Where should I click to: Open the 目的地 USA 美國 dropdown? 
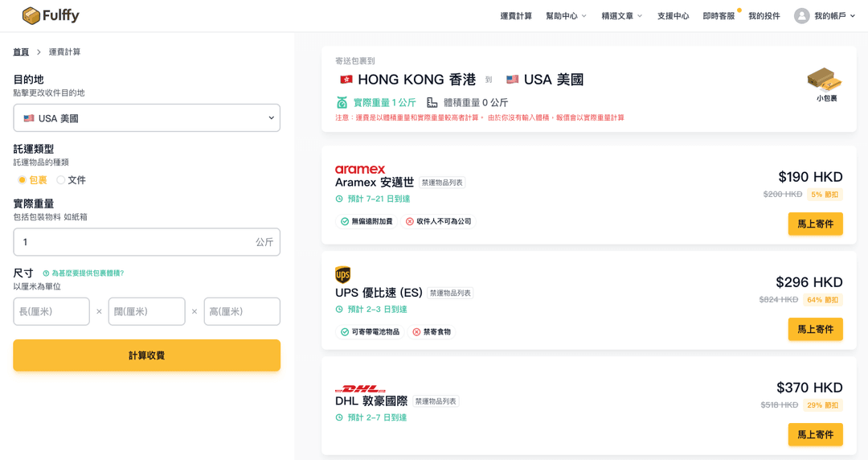[x=146, y=118]
